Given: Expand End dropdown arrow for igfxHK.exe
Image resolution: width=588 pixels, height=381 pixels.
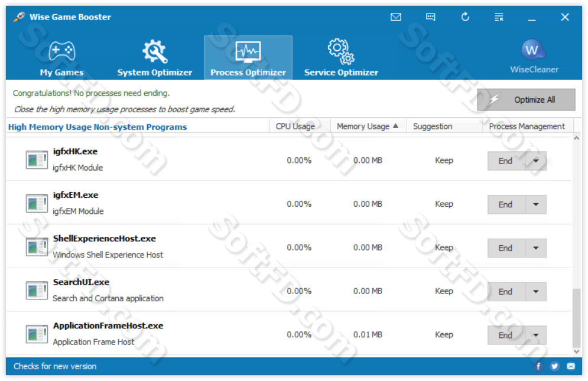Looking at the screenshot, I should (536, 161).
